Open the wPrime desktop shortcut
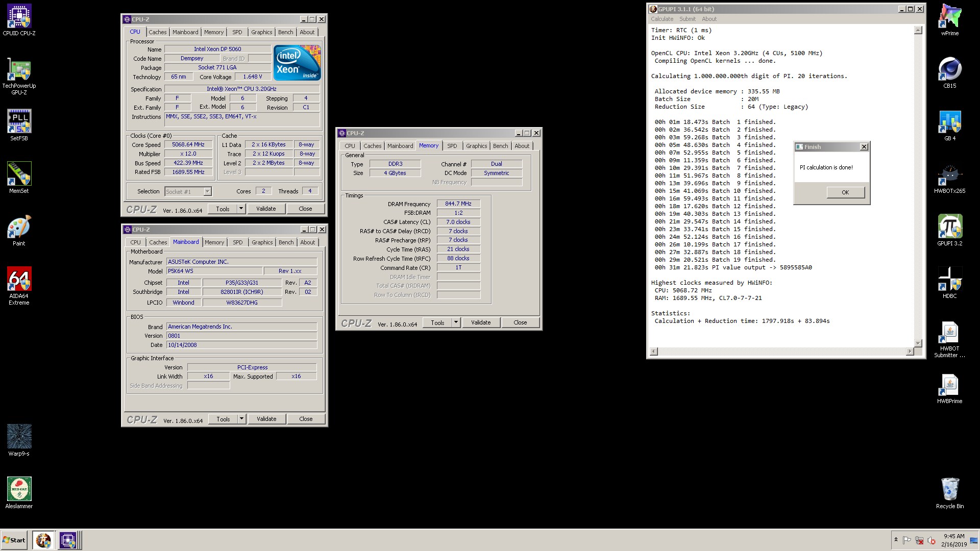 949,20
